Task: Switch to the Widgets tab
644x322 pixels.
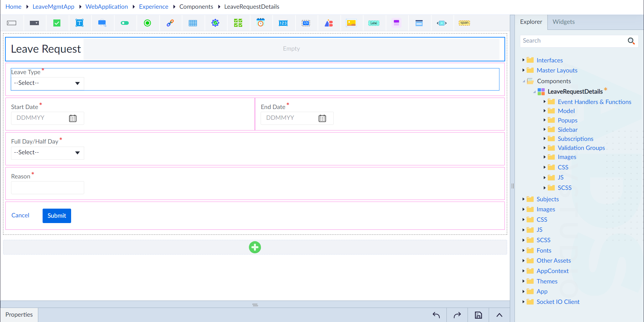Action: click(x=563, y=22)
